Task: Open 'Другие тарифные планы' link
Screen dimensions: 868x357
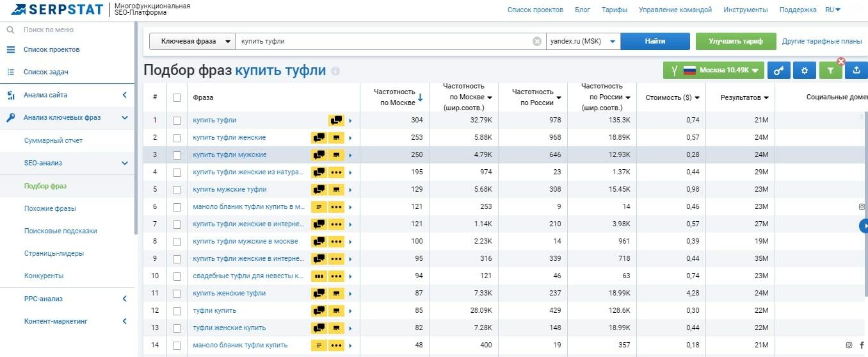Action: click(822, 41)
